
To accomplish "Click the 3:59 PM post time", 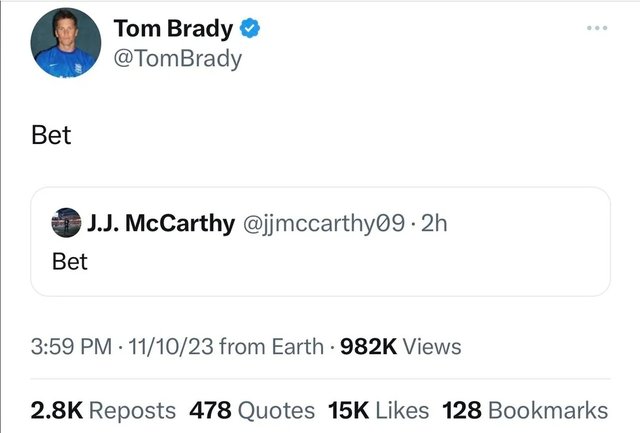I will [x=71, y=347].
